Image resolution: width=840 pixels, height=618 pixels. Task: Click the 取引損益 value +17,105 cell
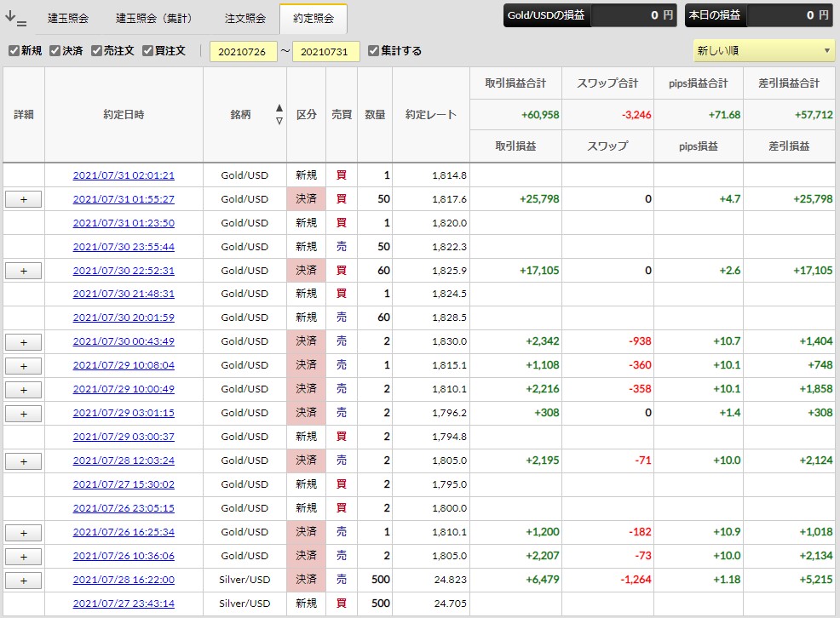point(516,271)
